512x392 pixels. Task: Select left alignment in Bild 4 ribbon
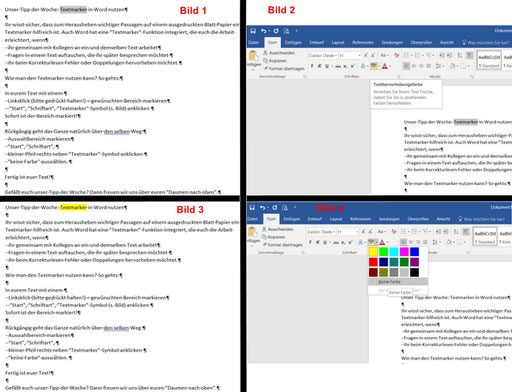pos(404,242)
